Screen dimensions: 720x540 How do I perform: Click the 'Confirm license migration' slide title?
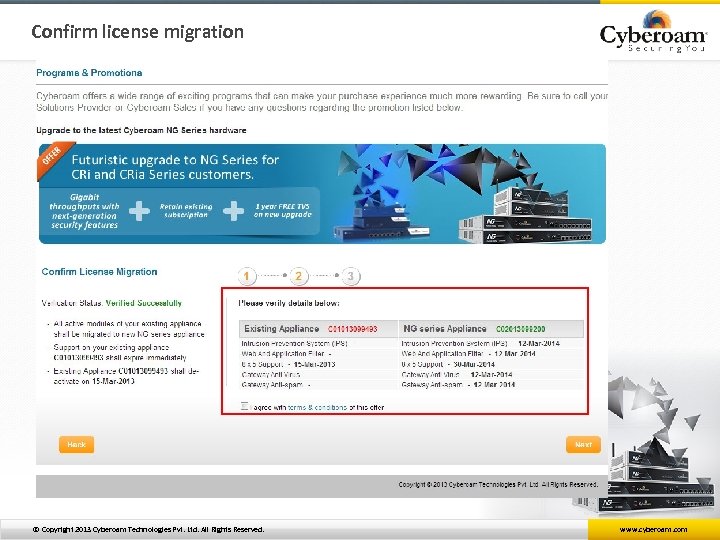(x=137, y=32)
